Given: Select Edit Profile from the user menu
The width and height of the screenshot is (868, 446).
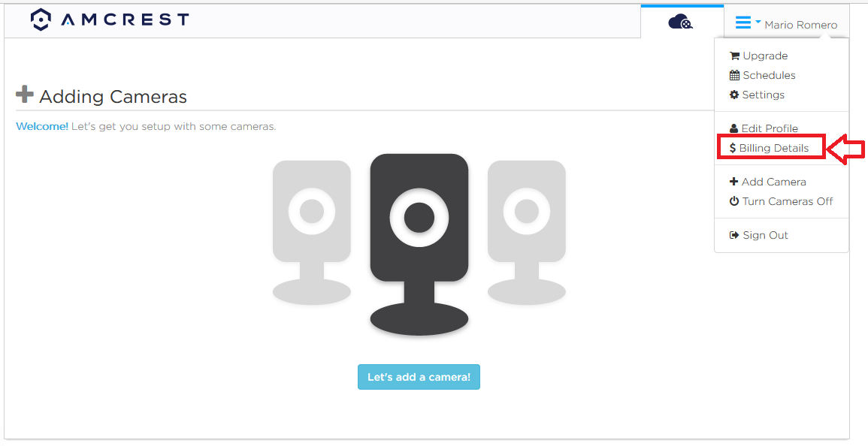Looking at the screenshot, I should 769,128.
